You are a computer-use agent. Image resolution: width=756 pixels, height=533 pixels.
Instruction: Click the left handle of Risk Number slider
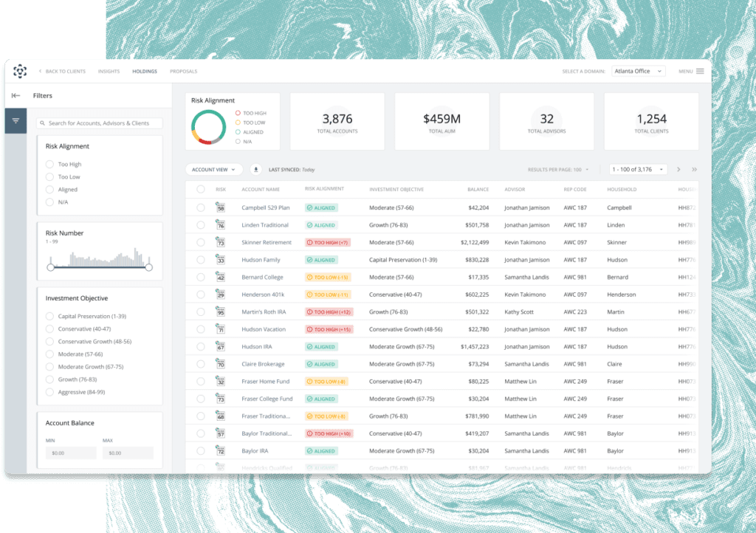(51, 266)
